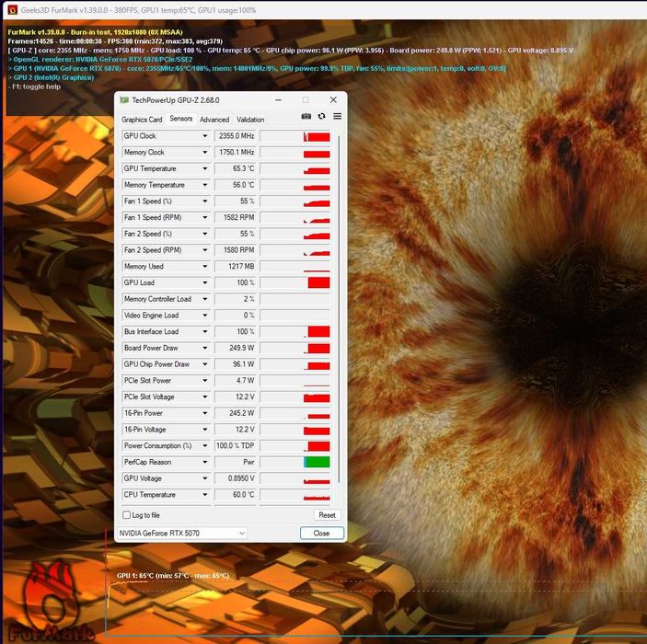
Task: Expand the PerfCap Reason dropdown
Action: [x=204, y=462]
